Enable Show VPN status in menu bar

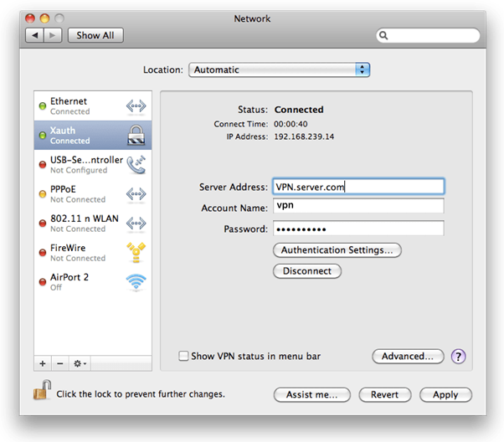pyautogui.click(x=183, y=356)
